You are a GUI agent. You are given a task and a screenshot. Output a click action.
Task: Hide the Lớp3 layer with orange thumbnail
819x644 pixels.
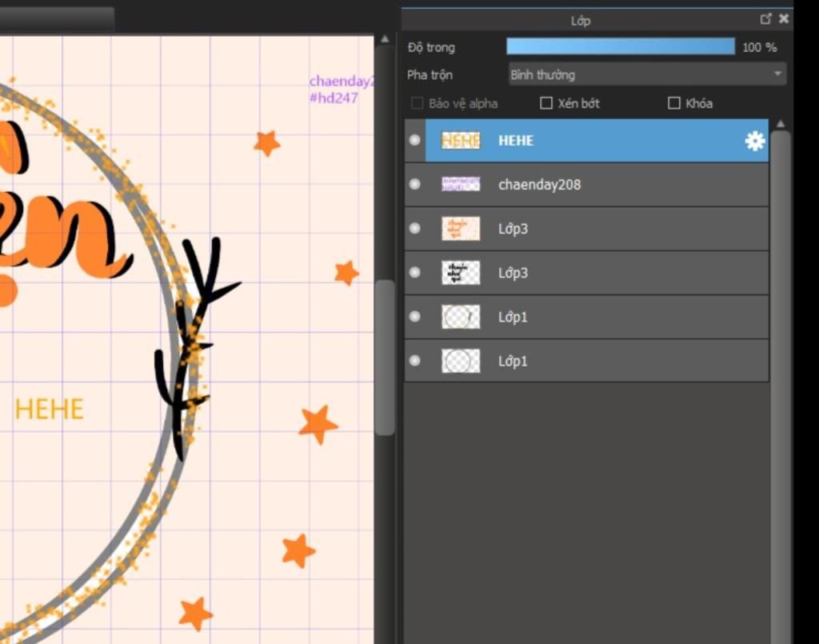[415, 228]
